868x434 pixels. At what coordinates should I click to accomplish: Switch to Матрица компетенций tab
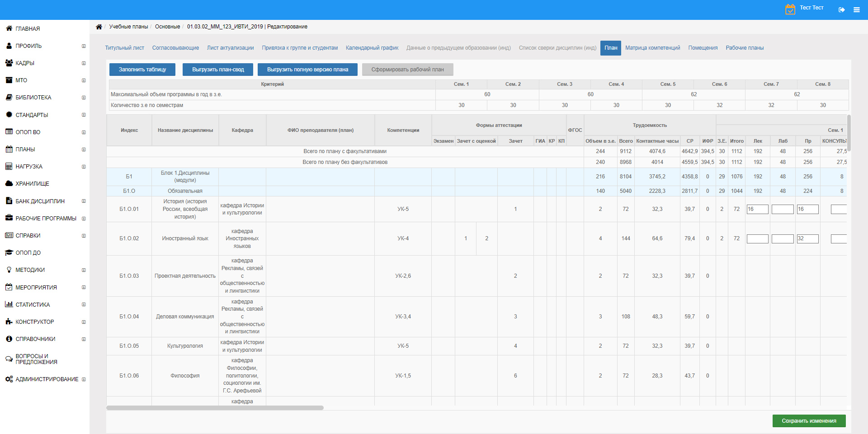click(x=652, y=48)
